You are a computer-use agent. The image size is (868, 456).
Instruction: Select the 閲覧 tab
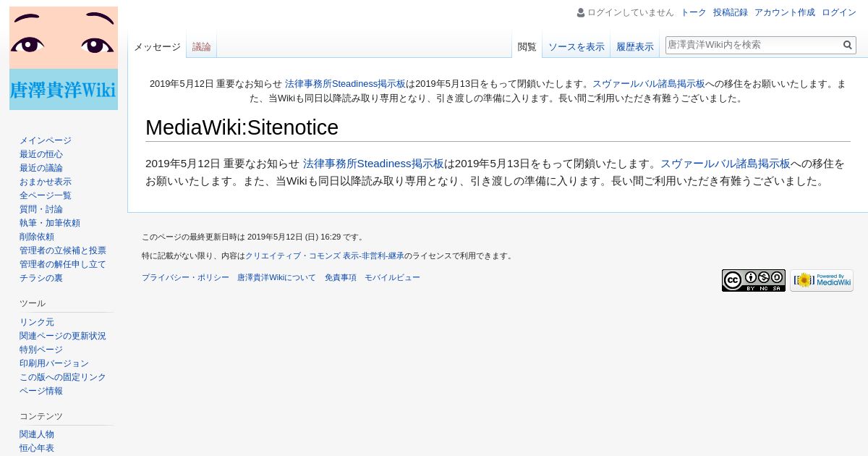click(x=527, y=47)
